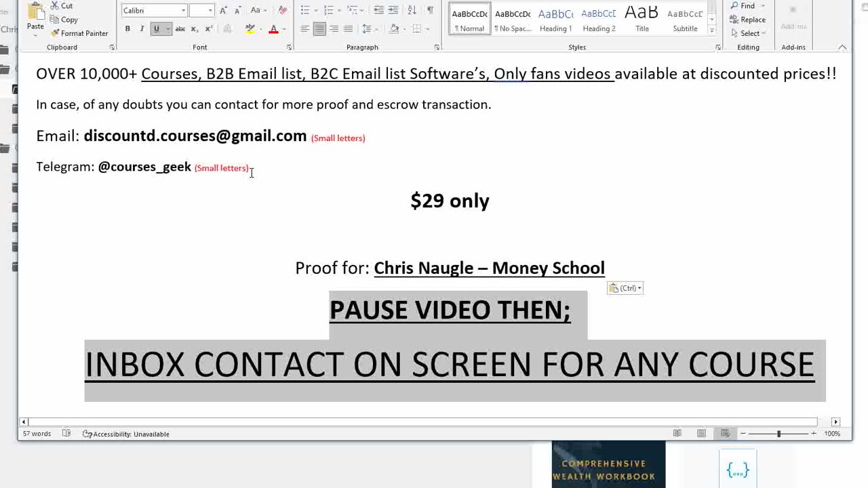The height and width of the screenshot is (488, 868).
Task: Shrink font size with decrease font icon
Action: (x=237, y=10)
